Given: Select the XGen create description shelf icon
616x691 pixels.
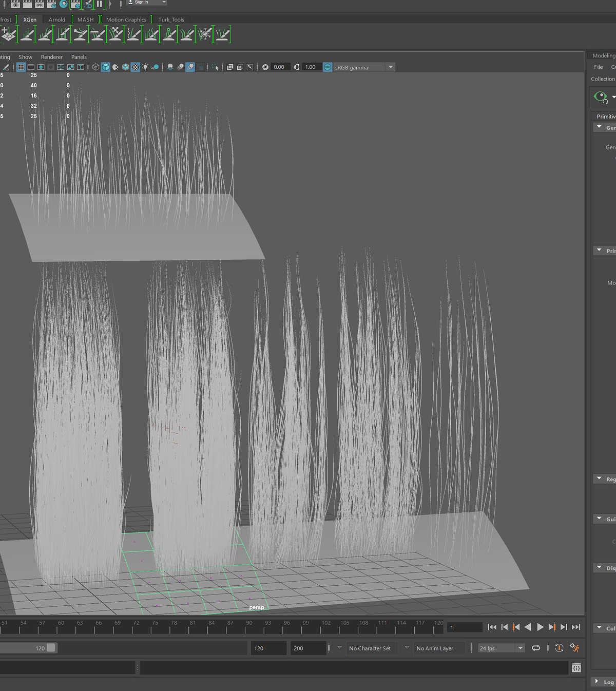Looking at the screenshot, I should 9,34.
